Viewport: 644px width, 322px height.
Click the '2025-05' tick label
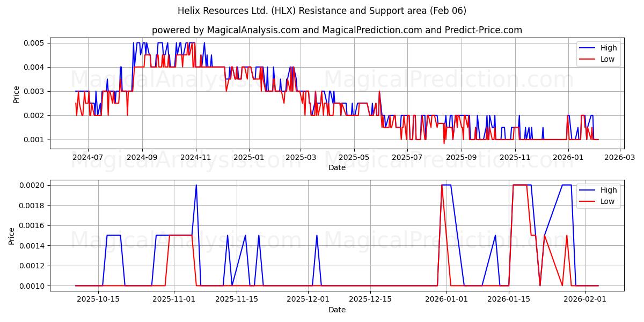pyautogui.click(x=354, y=158)
